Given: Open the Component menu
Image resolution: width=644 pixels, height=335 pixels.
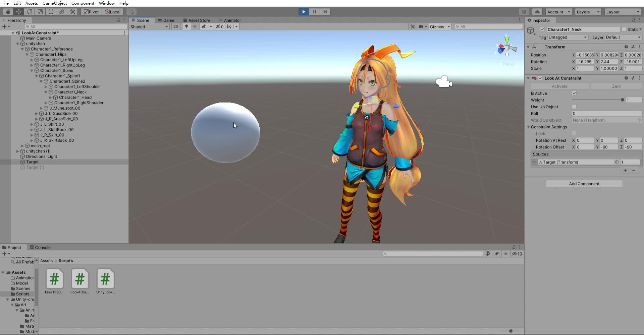Looking at the screenshot, I should coord(83,3).
